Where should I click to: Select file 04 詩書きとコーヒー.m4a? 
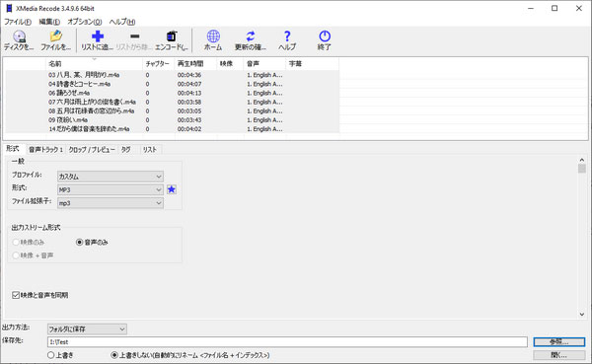(79, 84)
